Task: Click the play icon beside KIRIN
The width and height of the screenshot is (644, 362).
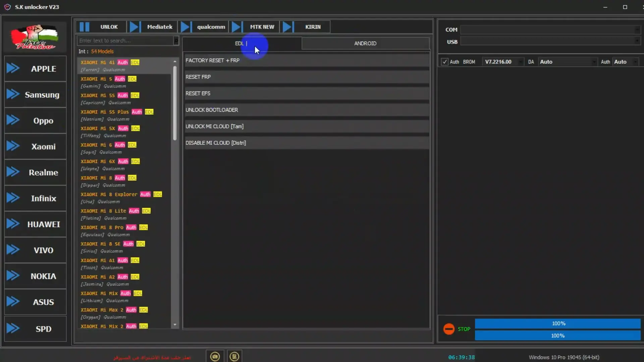Action: [x=288, y=27]
